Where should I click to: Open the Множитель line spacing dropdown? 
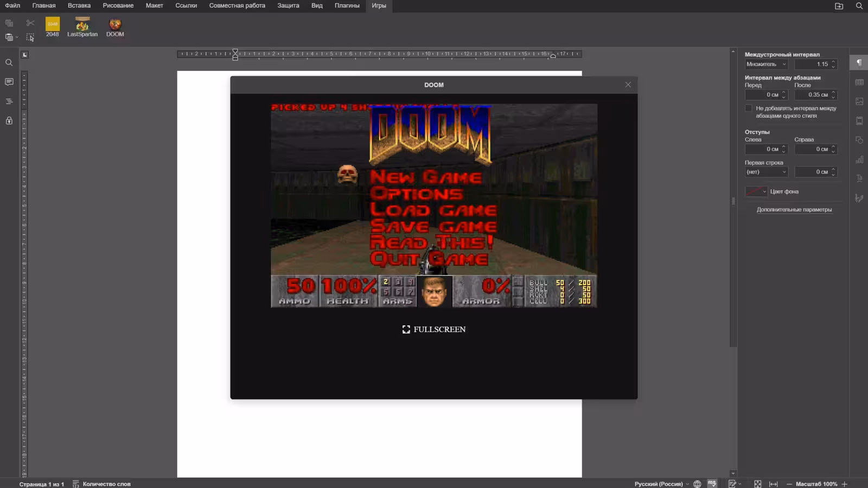click(766, 65)
